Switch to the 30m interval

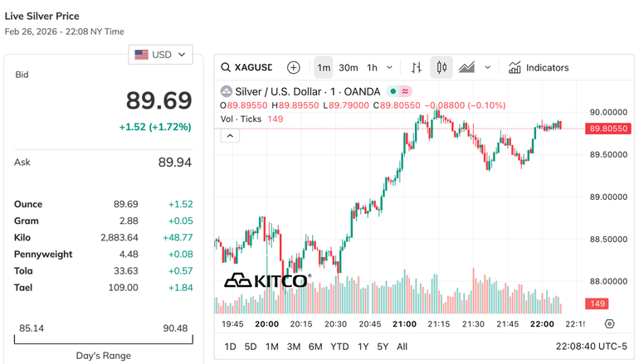point(349,68)
